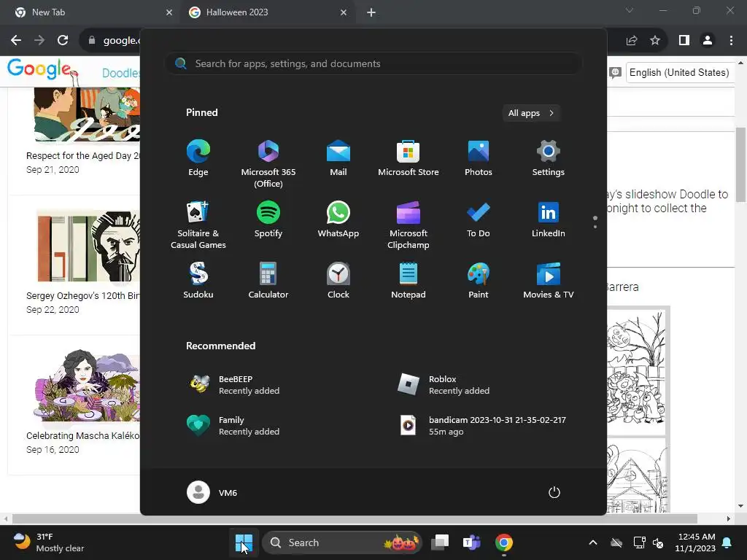Image resolution: width=747 pixels, height=560 pixels.
Task: Open clock and date 12:45 AM
Action: coord(695,542)
